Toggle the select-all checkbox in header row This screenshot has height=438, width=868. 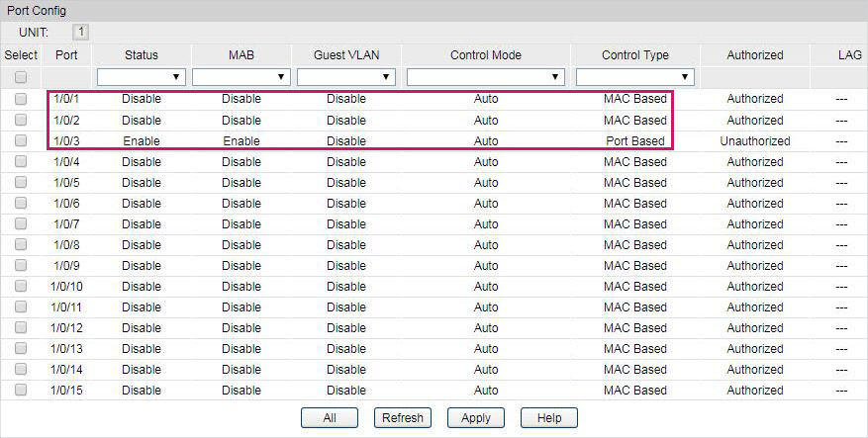(21, 77)
